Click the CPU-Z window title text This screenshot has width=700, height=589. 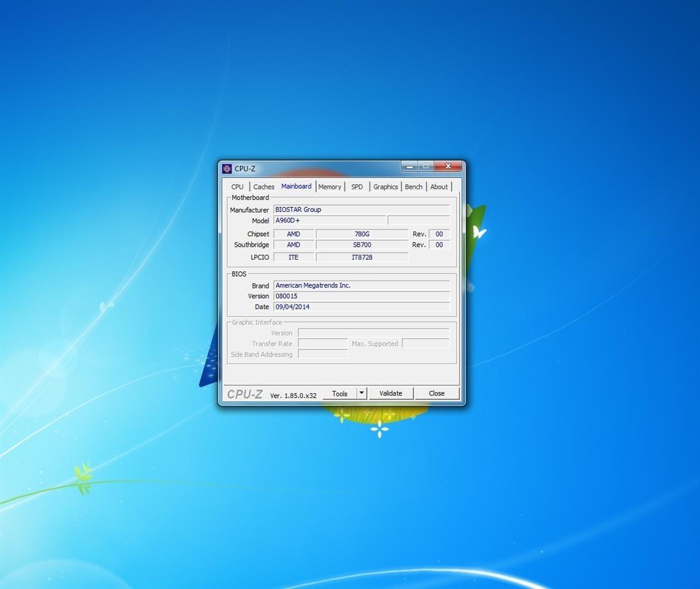click(245, 169)
